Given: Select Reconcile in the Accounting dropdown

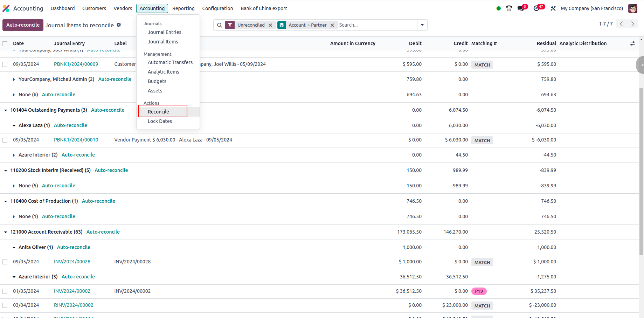Looking at the screenshot, I should (x=168, y=112).
